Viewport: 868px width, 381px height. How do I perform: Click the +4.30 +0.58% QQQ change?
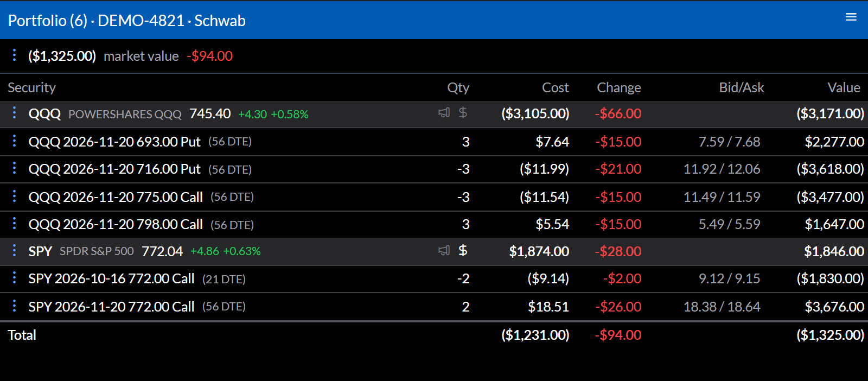pos(273,115)
